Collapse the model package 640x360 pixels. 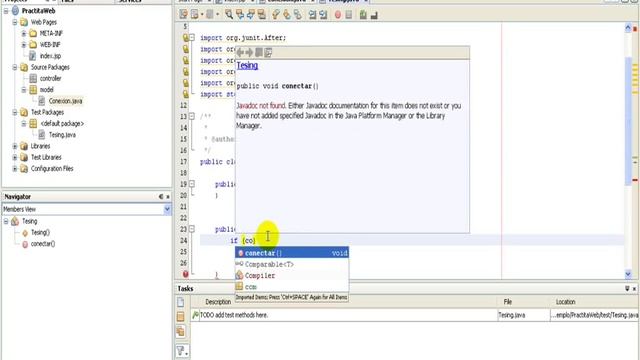point(24,89)
